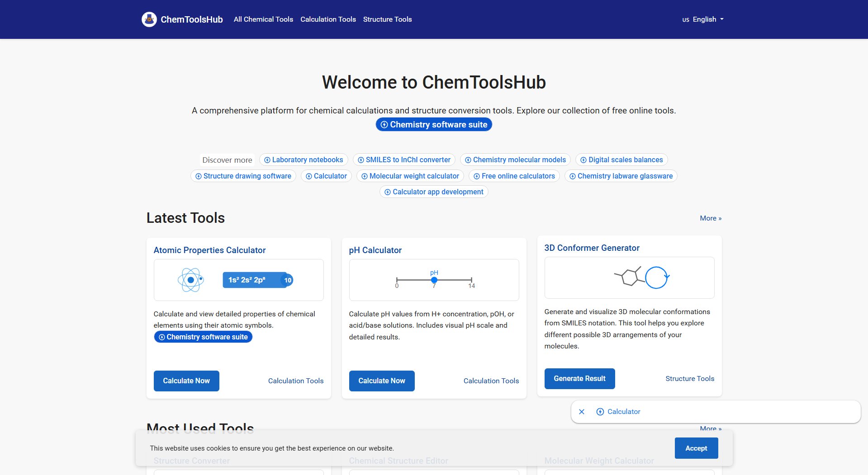This screenshot has width=868, height=475.
Task: Open the More link beside Latest Tools
Action: (x=710, y=218)
